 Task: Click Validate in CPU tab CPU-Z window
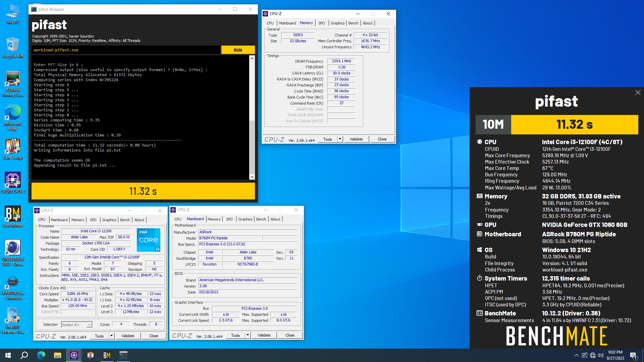(128, 336)
